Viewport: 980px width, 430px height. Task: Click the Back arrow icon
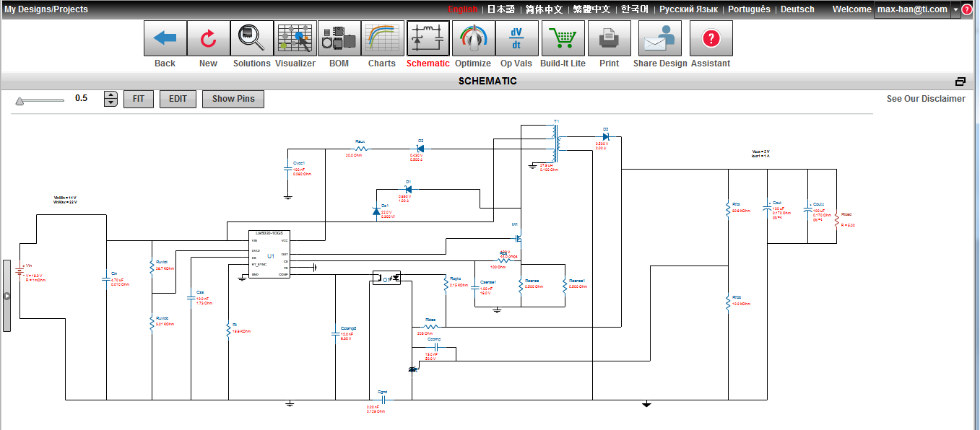click(165, 38)
